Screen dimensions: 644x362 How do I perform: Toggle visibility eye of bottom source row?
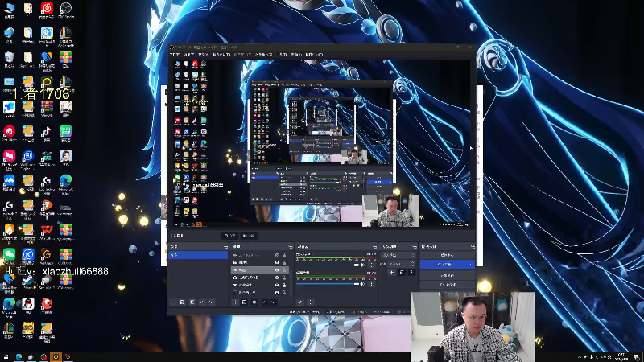[277, 293]
